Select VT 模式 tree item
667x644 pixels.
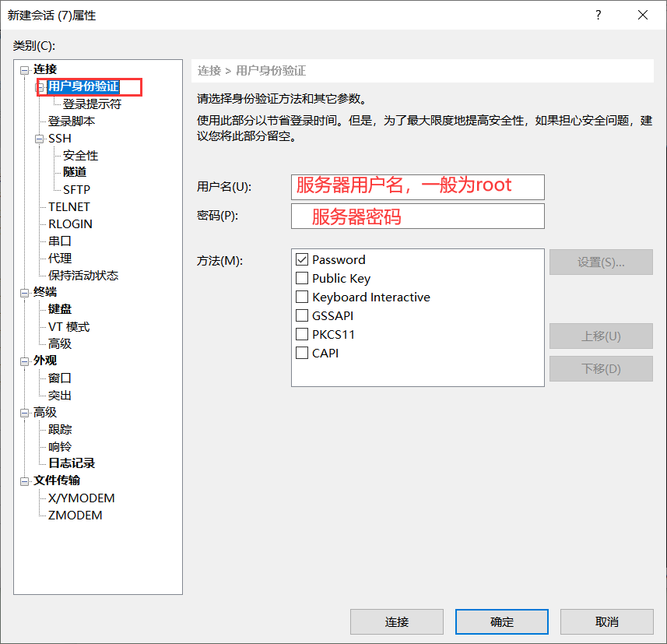pyautogui.click(x=69, y=326)
